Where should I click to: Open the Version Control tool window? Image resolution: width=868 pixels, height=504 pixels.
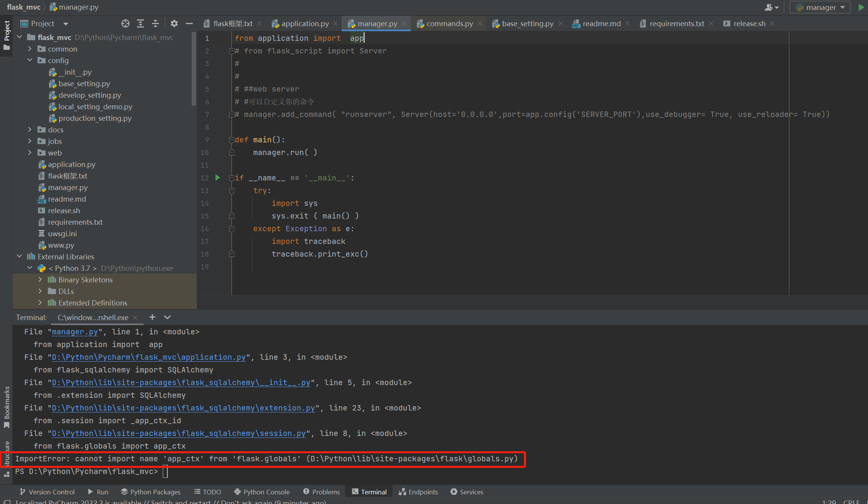click(47, 492)
